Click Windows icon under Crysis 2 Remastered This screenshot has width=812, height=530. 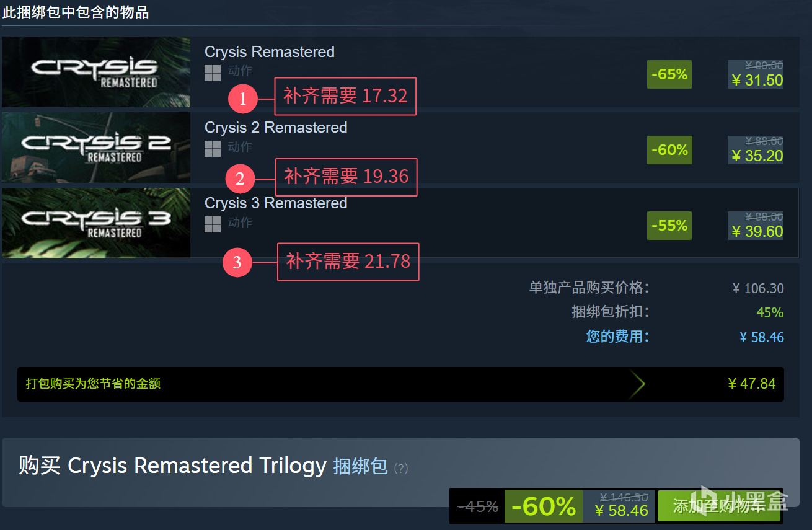213,149
